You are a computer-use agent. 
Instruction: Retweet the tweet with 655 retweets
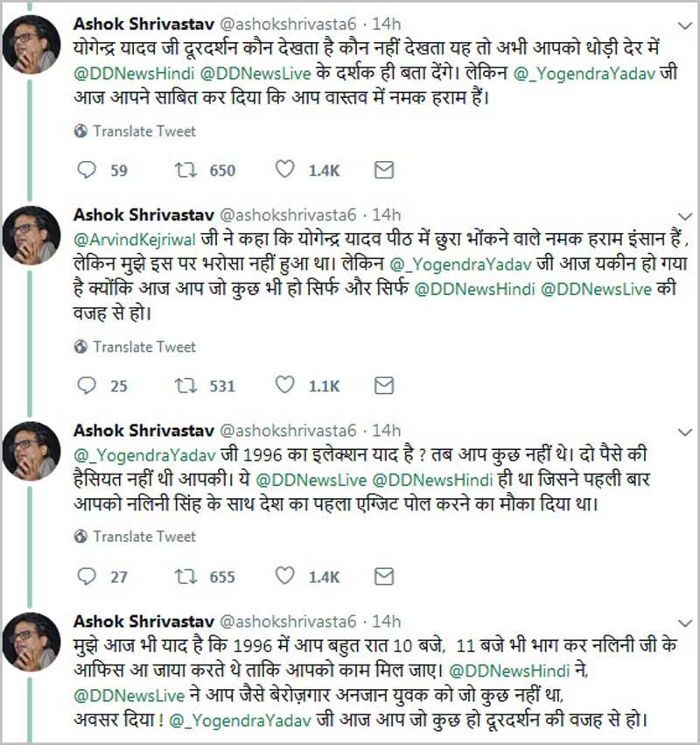coord(185,576)
